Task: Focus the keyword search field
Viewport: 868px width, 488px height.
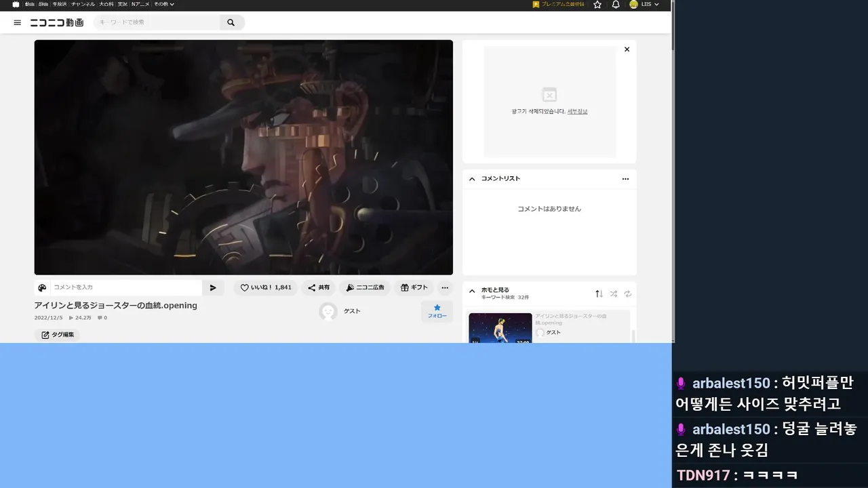Action: tap(157, 22)
